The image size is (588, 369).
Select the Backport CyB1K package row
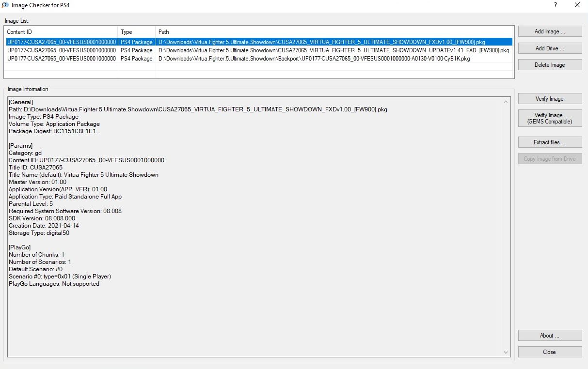click(259, 59)
